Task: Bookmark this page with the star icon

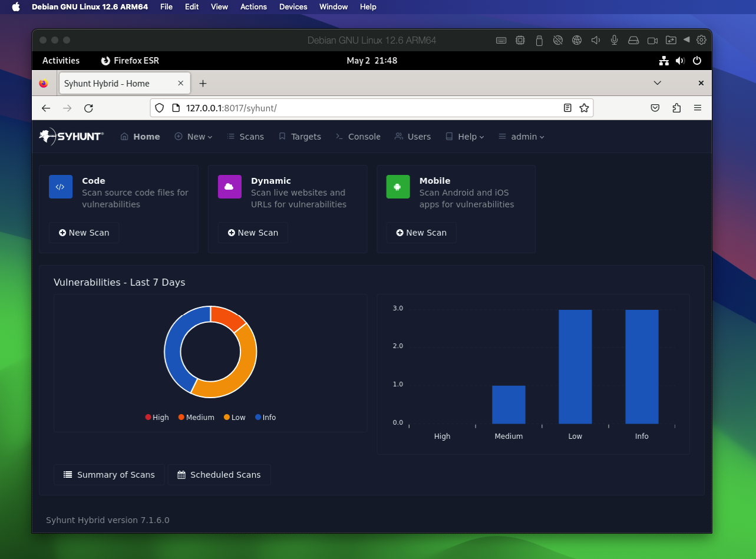Action: tap(584, 108)
